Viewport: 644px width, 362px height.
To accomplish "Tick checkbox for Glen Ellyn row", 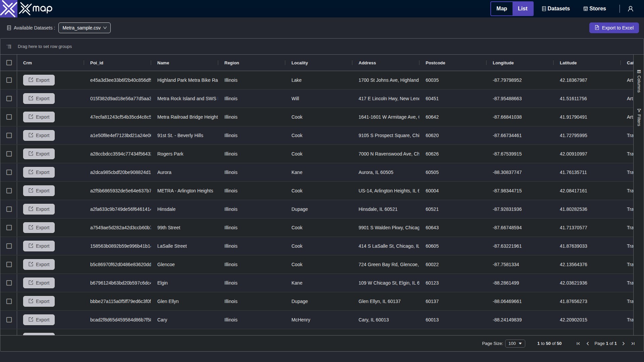I will click(9, 301).
